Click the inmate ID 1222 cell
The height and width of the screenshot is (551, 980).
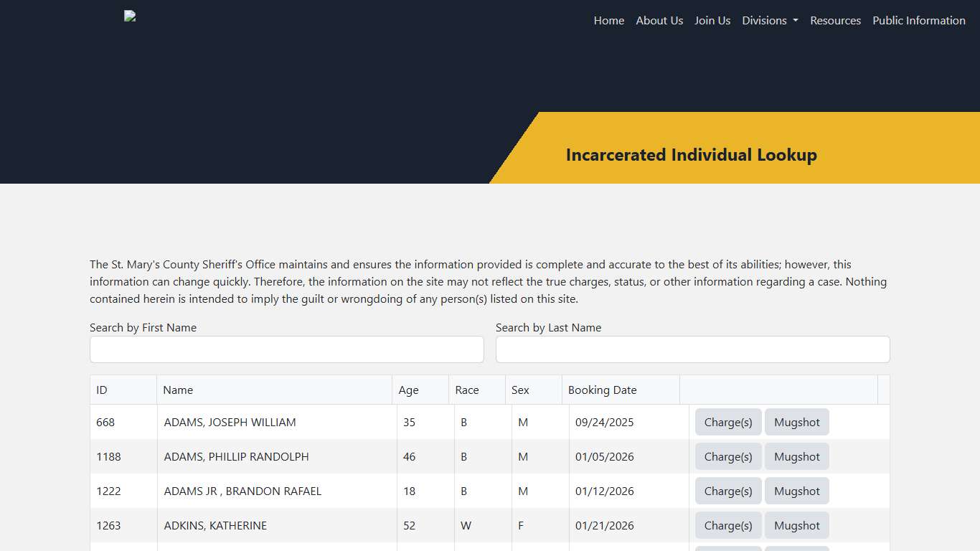click(x=108, y=491)
